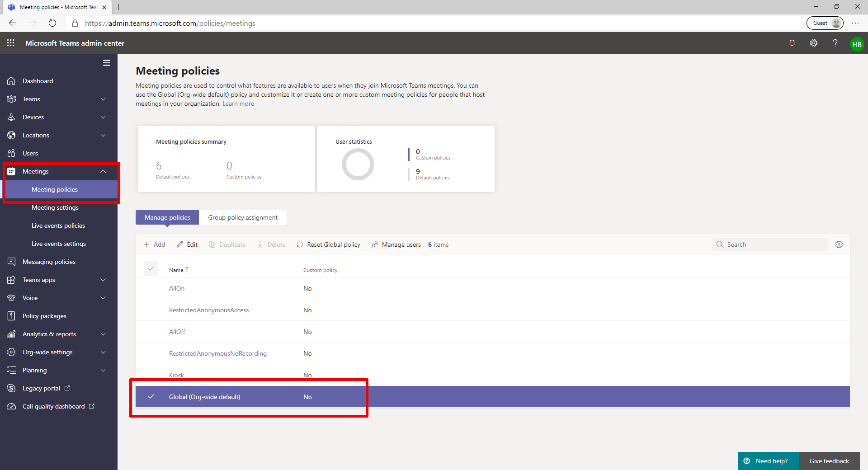868x470 pixels.
Task: Click Reset Global policy
Action: pos(329,244)
